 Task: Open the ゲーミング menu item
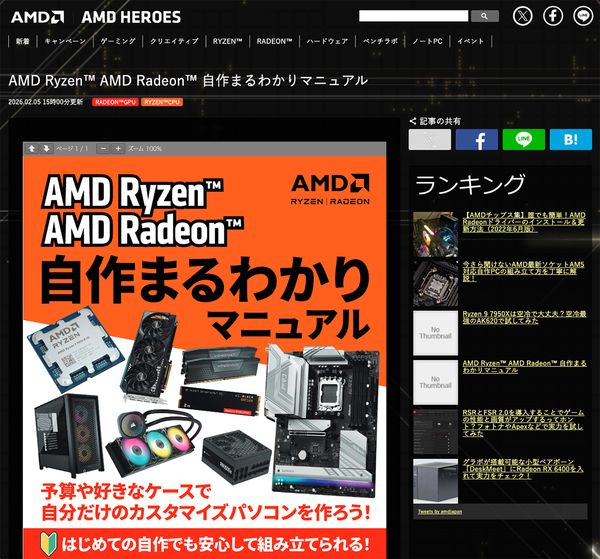[x=118, y=41]
